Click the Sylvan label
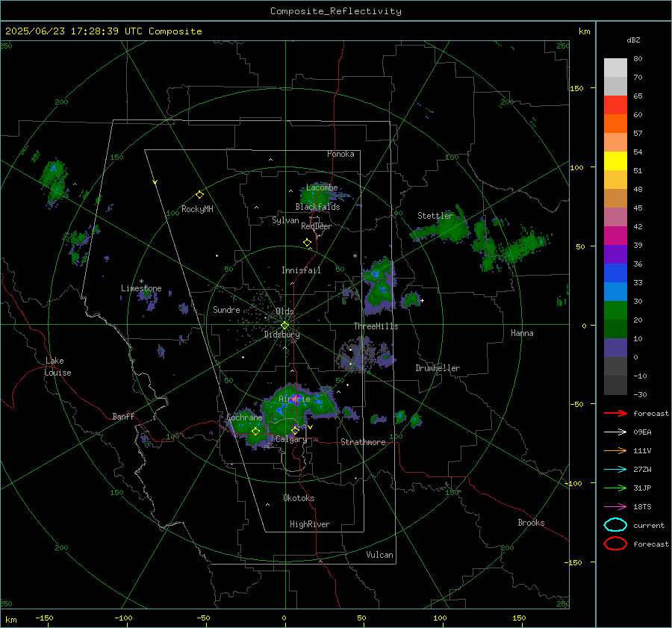This screenshot has height=628, width=672. (x=285, y=220)
